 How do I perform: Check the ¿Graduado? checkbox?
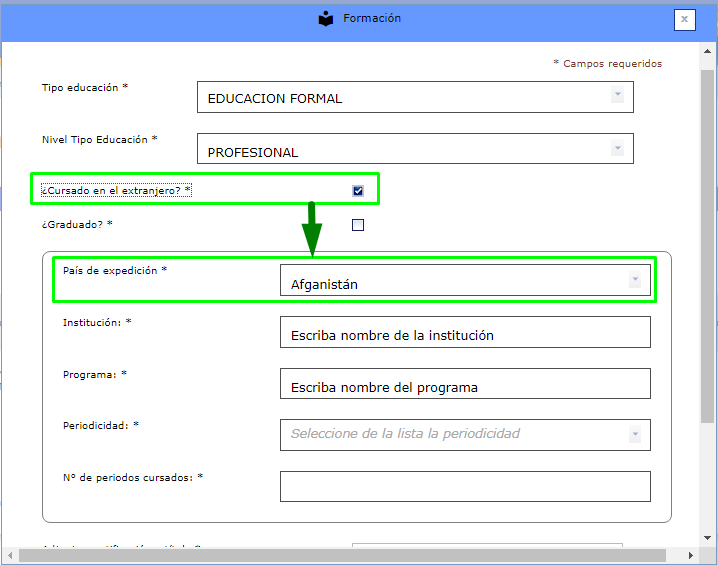(x=358, y=225)
